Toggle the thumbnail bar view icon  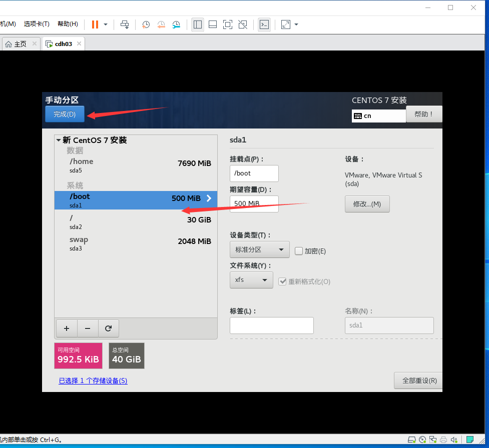[213, 24]
